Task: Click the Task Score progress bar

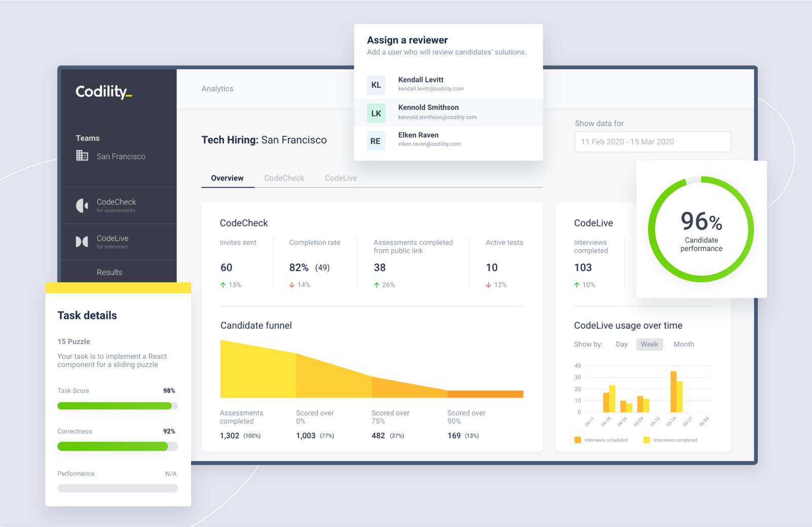Action: pyautogui.click(x=118, y=406)
